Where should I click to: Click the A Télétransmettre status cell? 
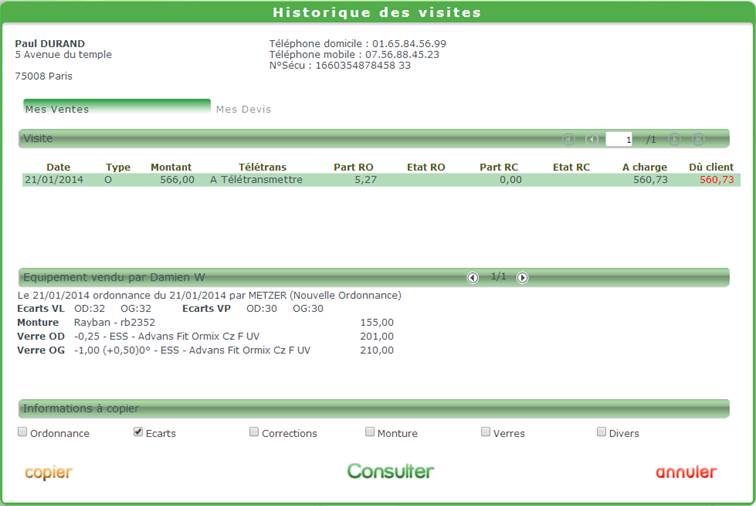click(x=256, y=180)
